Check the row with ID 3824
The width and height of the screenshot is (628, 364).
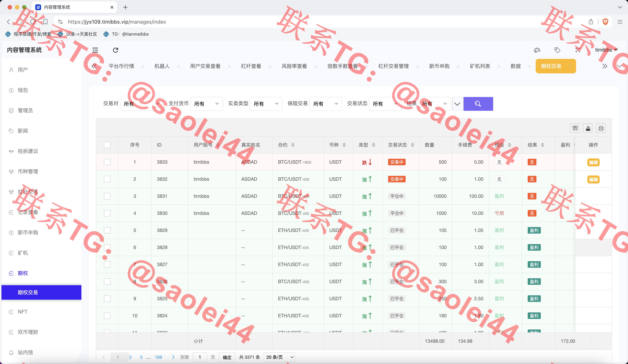107,316
